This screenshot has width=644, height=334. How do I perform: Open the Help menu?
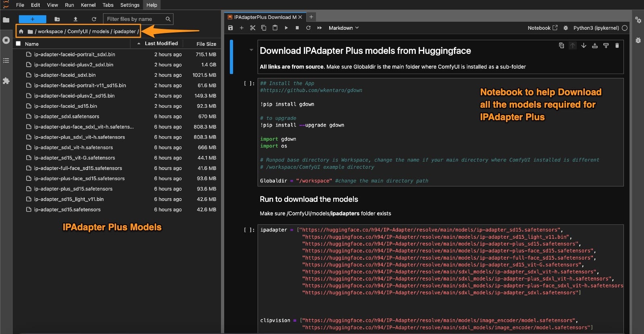[x=152, y=5]
